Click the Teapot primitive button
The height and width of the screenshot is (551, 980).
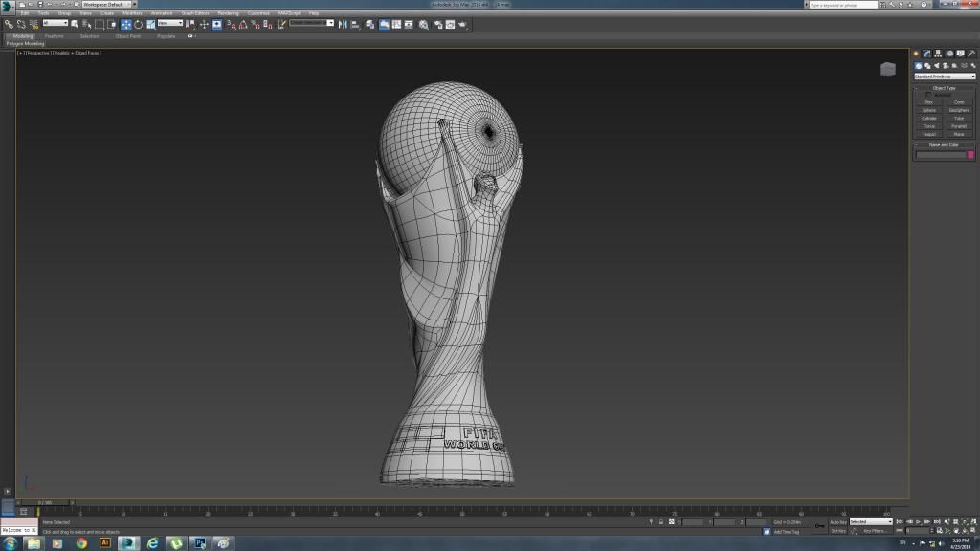928,134
